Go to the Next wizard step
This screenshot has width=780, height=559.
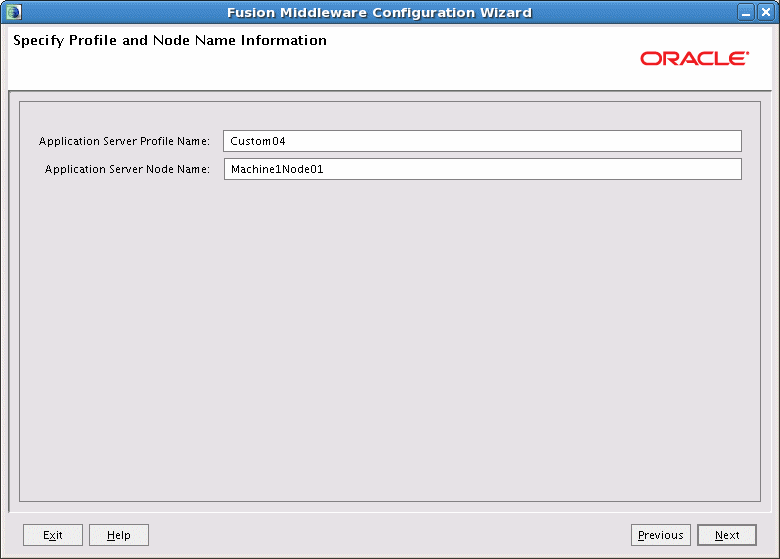727,535
